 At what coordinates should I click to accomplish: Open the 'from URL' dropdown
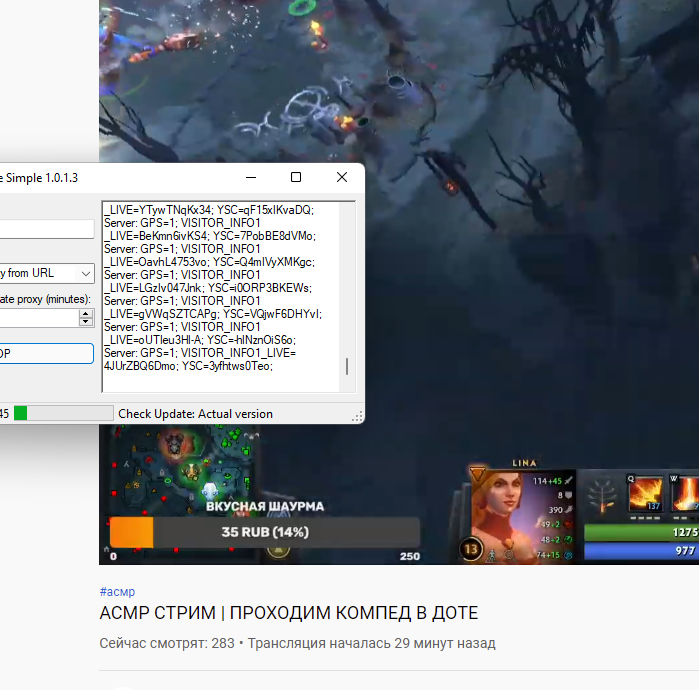pyautogui.click(x=46, y=273)
